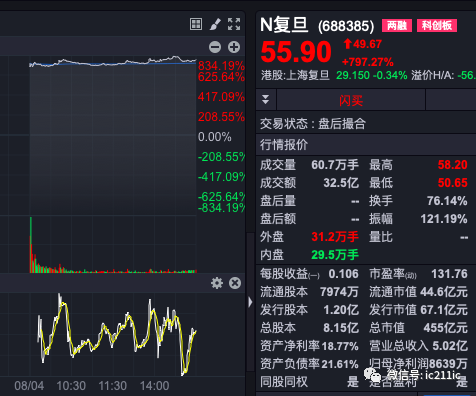Click the 资产净利率 18.77% entry
The width and height of the screenshot is (476, 396).
click(x=309, y=346)
